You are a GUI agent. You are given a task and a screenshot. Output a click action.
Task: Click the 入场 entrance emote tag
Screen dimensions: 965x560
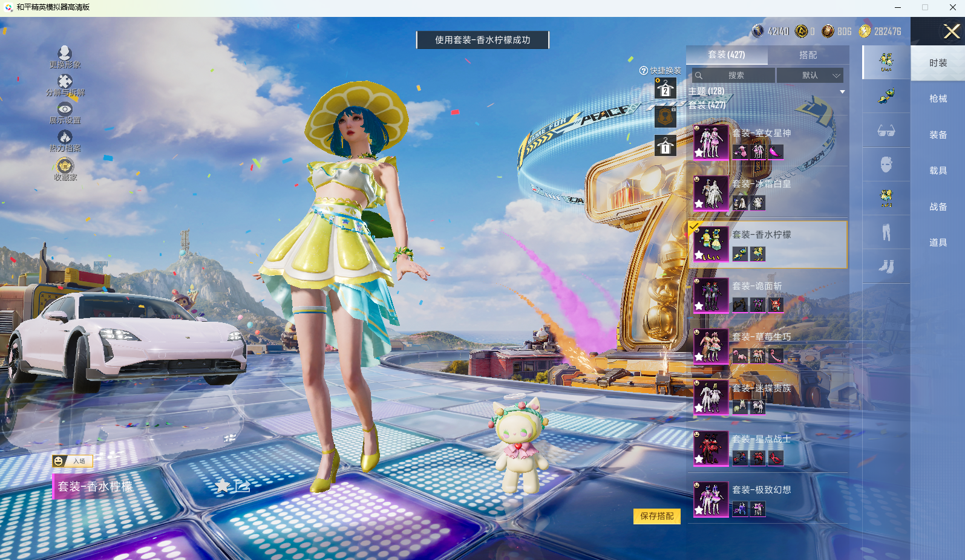tap(72, 461)
